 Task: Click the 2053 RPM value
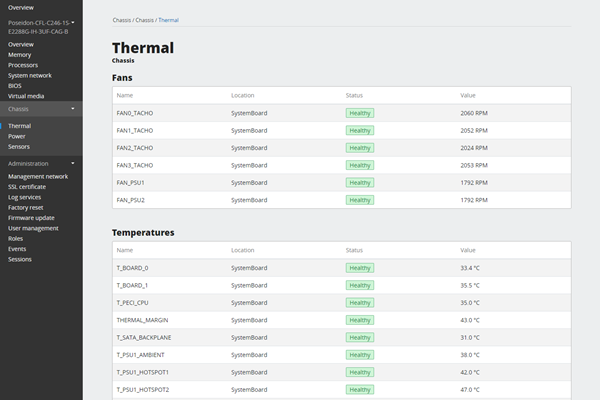(474, 165)
